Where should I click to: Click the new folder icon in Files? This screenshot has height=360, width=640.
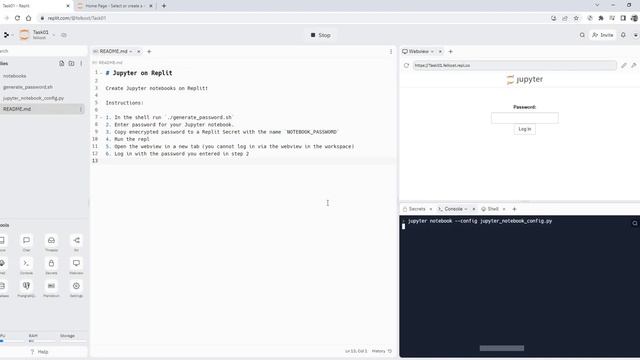(x=71, y=63)
